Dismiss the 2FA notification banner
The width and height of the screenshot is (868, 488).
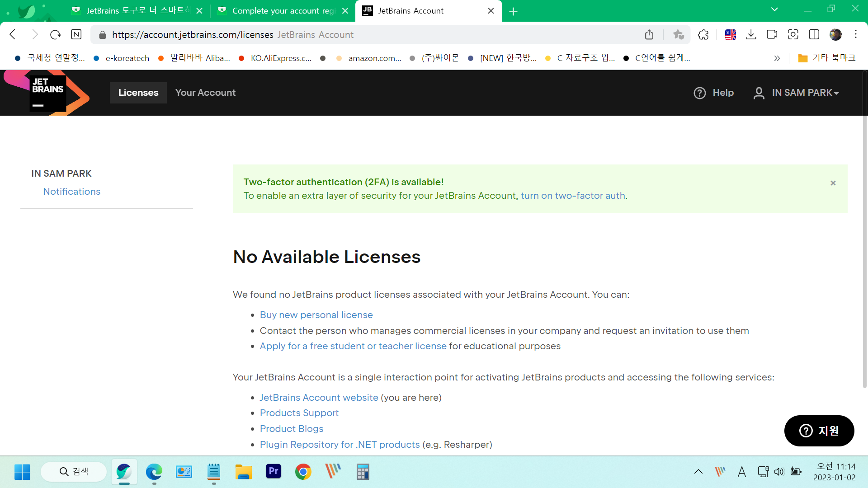pyautogui.click(x=833, y=183)
